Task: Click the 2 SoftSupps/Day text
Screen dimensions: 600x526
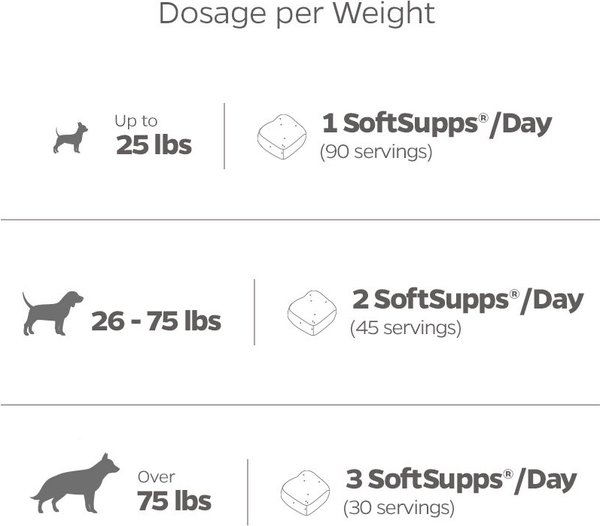Action: (x=466, y=299)
